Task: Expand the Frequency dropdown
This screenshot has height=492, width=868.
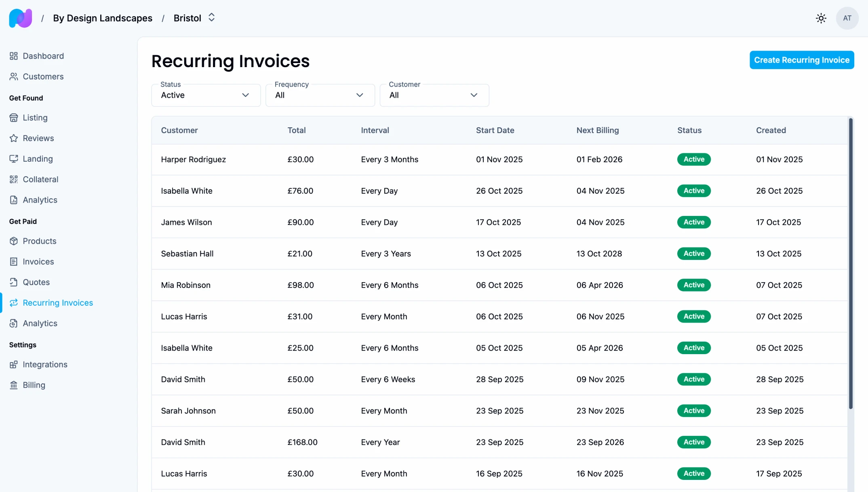Action: (359, 95)
